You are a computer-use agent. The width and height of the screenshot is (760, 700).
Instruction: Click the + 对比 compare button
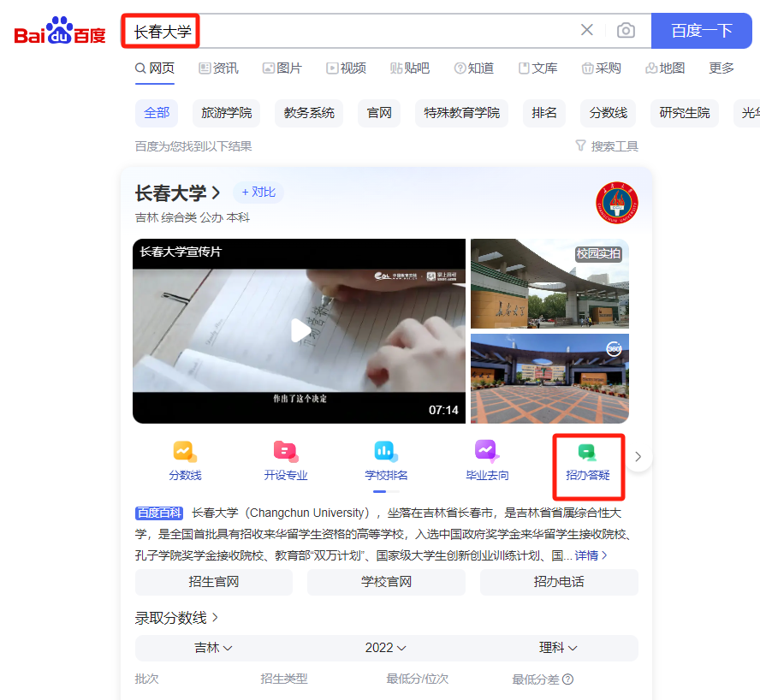258,193
